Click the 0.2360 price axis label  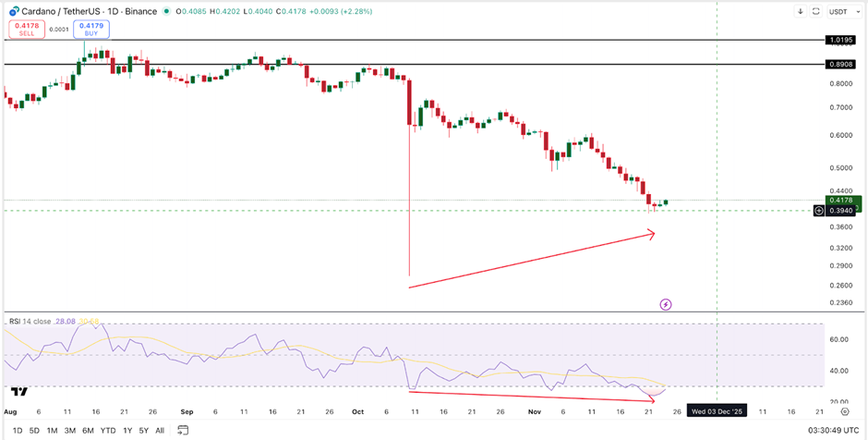840,303
